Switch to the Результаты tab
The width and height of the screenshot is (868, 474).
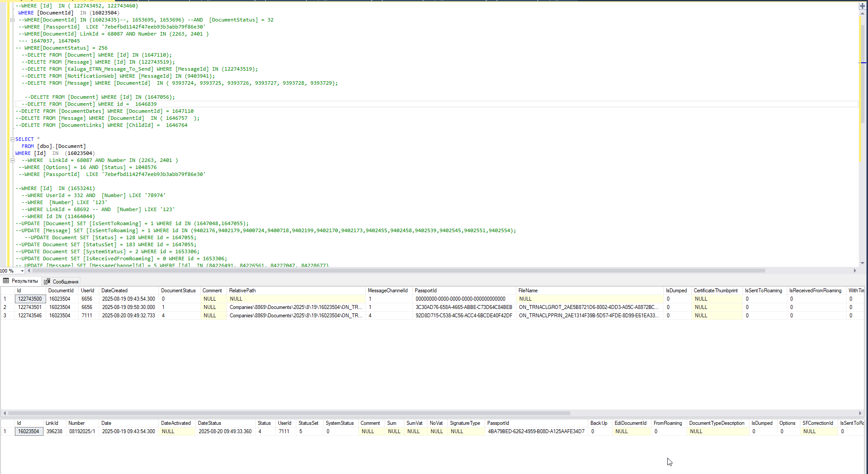pos(21,281)
